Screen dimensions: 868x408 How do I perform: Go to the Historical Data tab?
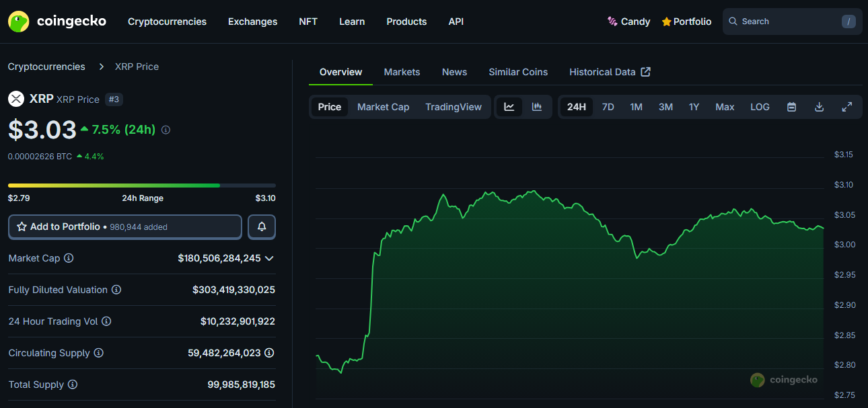609,72
